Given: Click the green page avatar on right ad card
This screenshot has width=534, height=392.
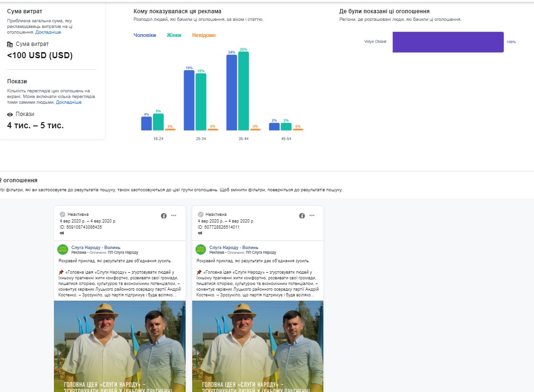Looking at the screenshot, I should tap(201, 249).
